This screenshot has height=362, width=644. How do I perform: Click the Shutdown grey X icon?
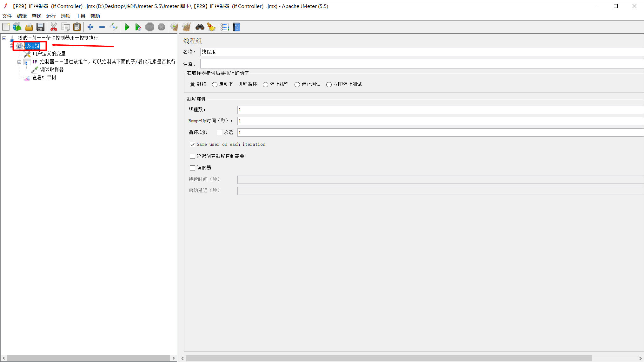(x=161, y=27)
